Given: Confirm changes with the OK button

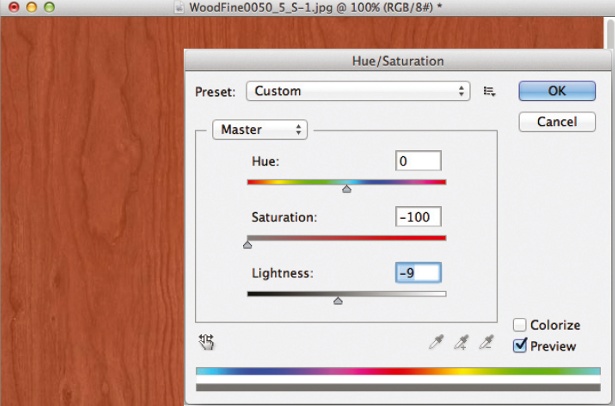Looking at the screenshot, I should click(557, 91).
